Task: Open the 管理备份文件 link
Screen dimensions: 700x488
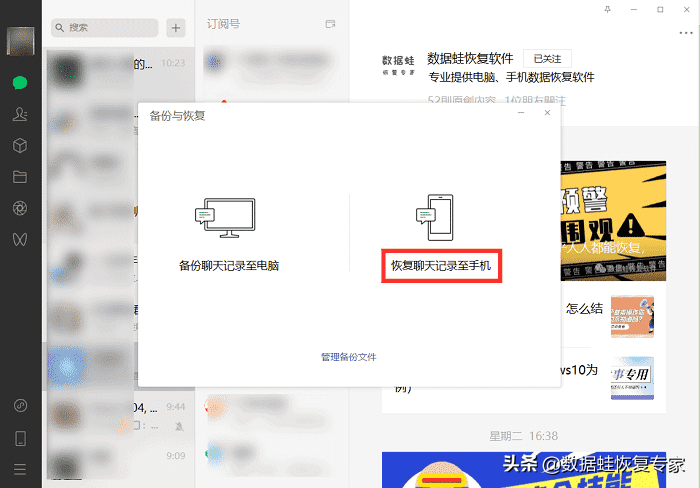Action: [x=348, y=357]
